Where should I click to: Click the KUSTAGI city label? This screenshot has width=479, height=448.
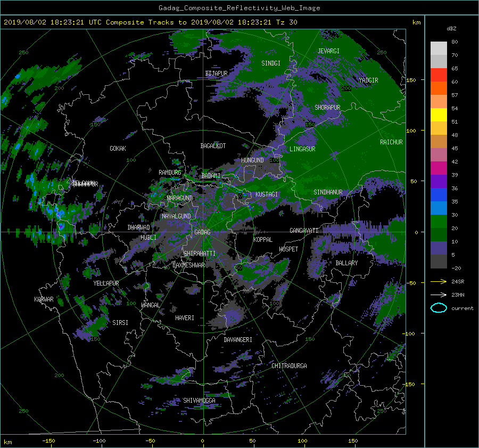click(x=267, y=194)
